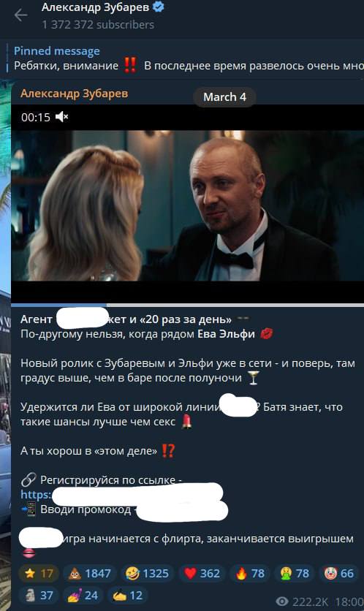
Task: Click the verified badge next to channel name
Action: coord(158,7)
